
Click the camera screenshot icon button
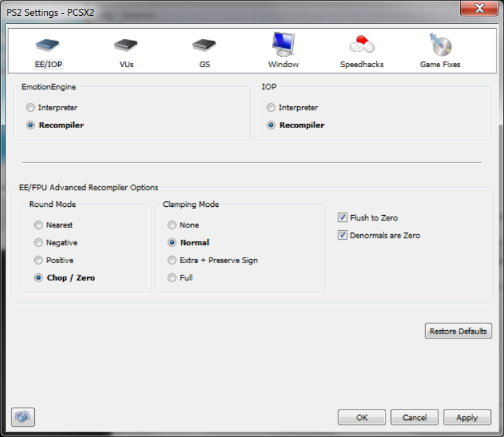(23, 417)
